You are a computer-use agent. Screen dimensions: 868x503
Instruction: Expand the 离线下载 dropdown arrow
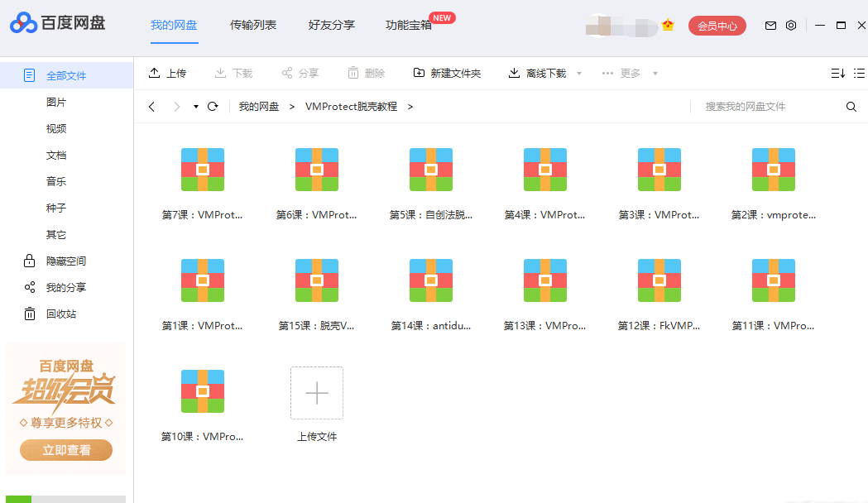(579, 73)
